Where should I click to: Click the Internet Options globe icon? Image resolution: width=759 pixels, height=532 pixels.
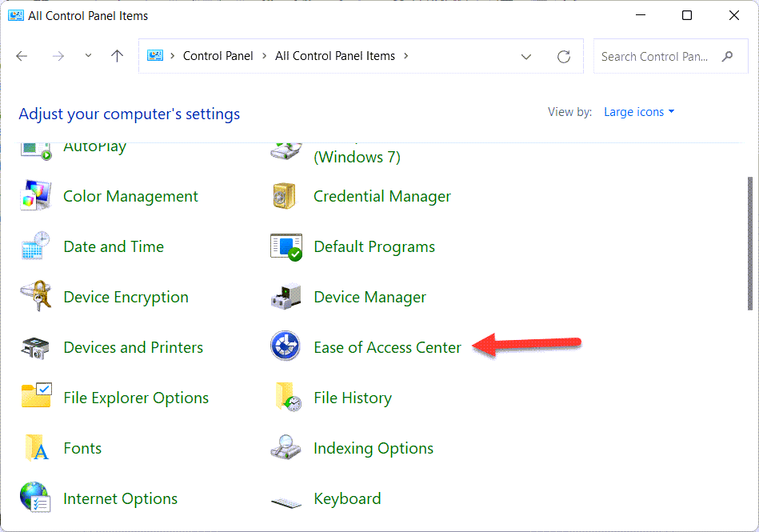pos(35,498)
